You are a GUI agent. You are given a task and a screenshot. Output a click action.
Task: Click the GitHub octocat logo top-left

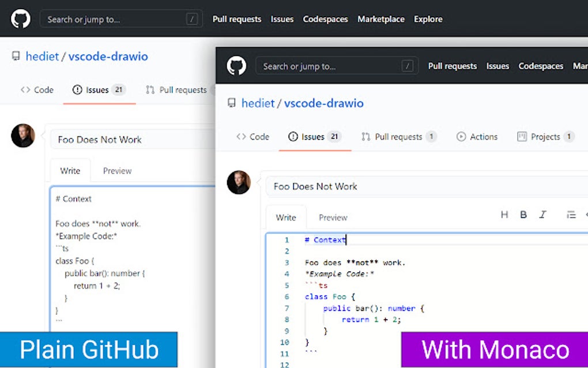(20, 19)
